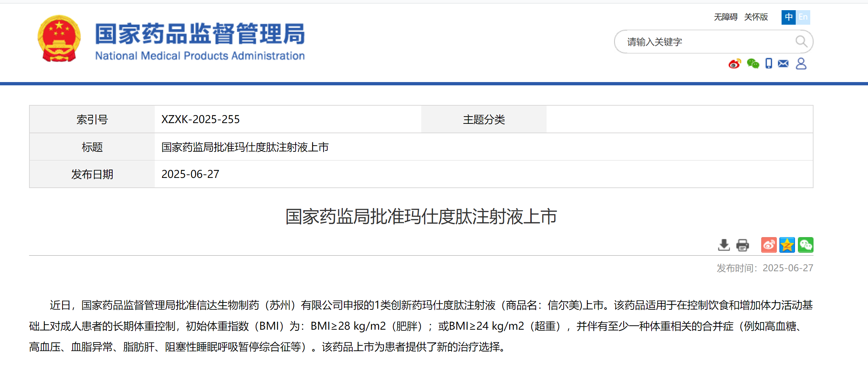Focus the 请输入关键字 search field
Viewport: 868px width, 374px height.
pyautogui.click(x=708, y=42)
